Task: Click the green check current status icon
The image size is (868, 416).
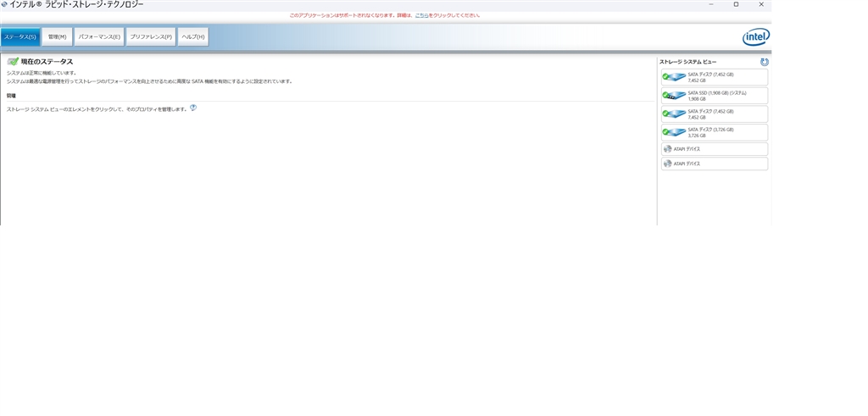Action: coord(13,61)
